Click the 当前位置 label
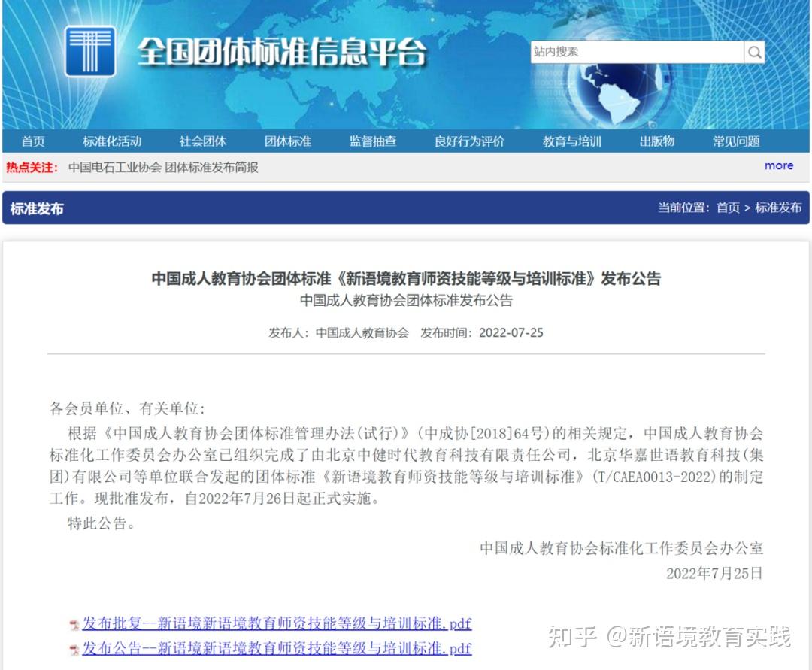Image resolution: width=812 pixels, height=670 pixels. (683, 208)
